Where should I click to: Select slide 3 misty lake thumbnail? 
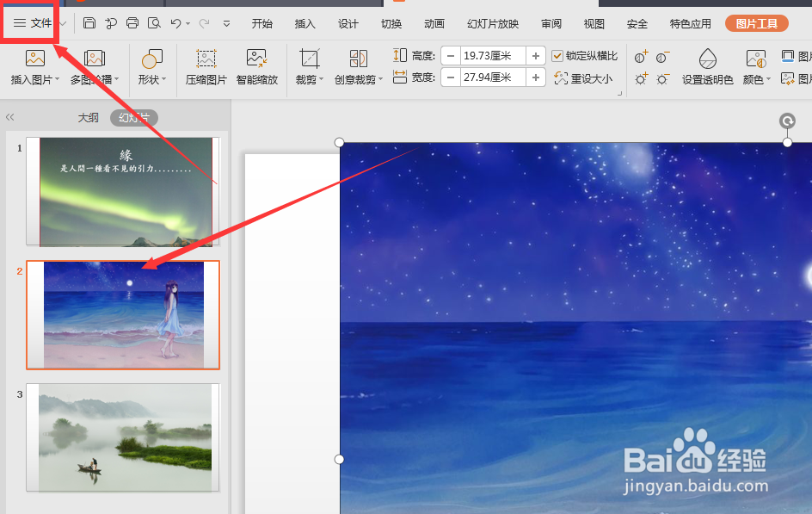pos(123,437)
